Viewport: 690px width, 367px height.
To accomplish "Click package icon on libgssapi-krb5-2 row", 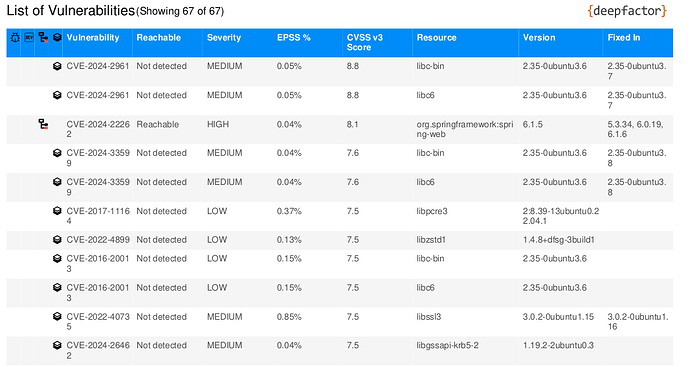I will tap(57, 345).
